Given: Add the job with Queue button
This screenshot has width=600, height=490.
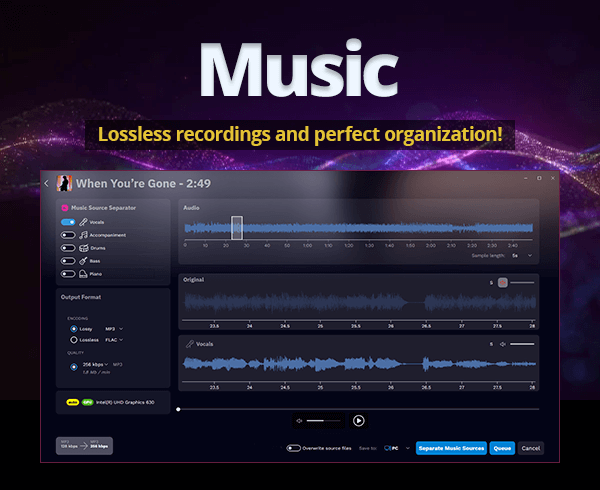Looking at the screenshot, I should pyautogui.click(x=502, y=448).
